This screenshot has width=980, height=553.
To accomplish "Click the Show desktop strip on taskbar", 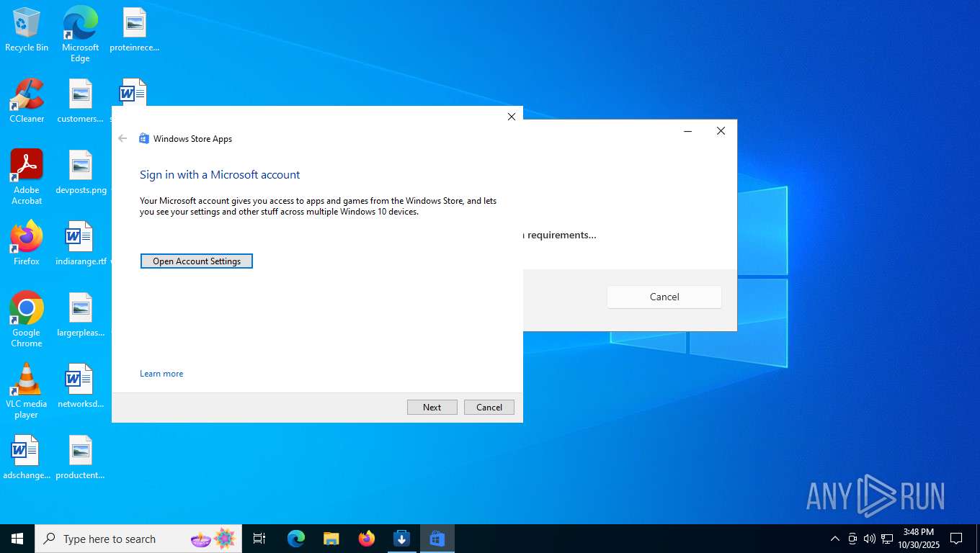I will (x=978, y=539).
